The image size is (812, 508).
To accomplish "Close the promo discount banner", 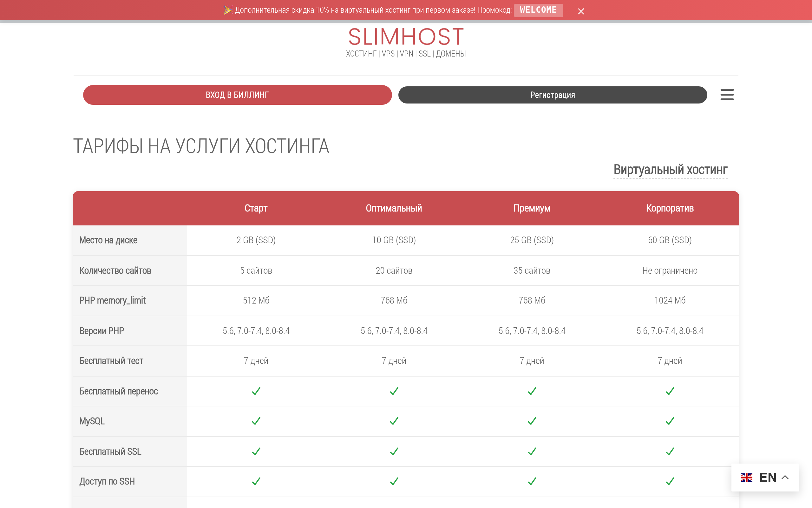I will pyautogui.click(x=581, y=11).
